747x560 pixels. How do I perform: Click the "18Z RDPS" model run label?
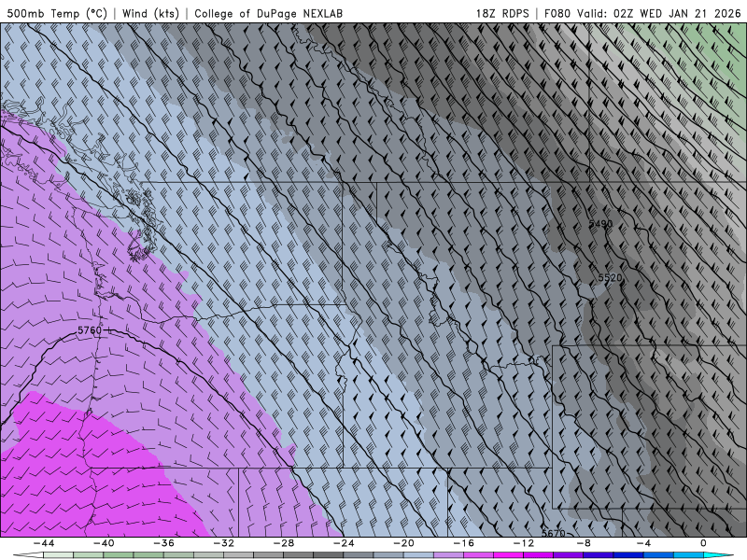(x=502, y=13)
